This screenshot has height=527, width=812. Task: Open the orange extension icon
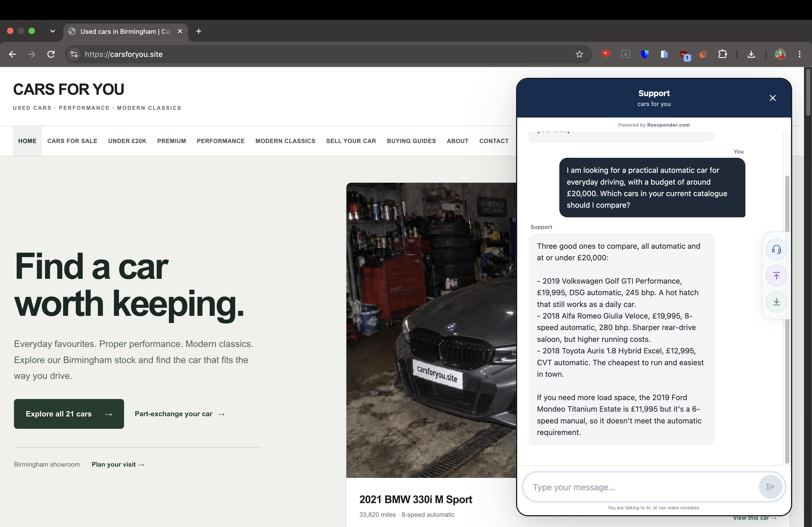703,54
